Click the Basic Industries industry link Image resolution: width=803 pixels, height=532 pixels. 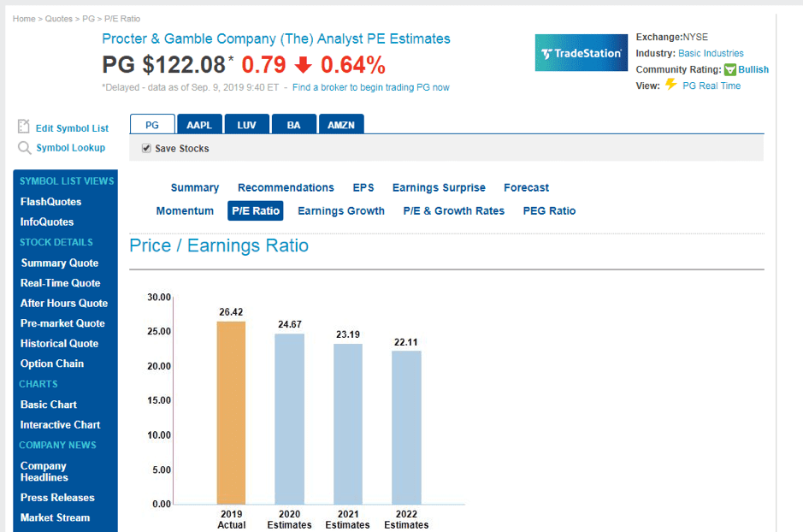pos(711,53)
